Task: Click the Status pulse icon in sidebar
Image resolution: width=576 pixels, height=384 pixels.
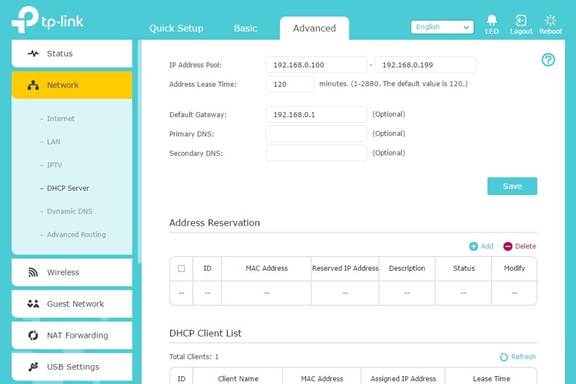Action: point(33,54)
